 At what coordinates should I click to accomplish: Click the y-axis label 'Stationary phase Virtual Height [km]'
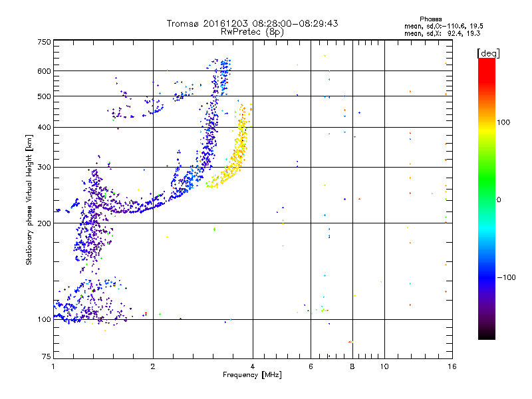29,200
